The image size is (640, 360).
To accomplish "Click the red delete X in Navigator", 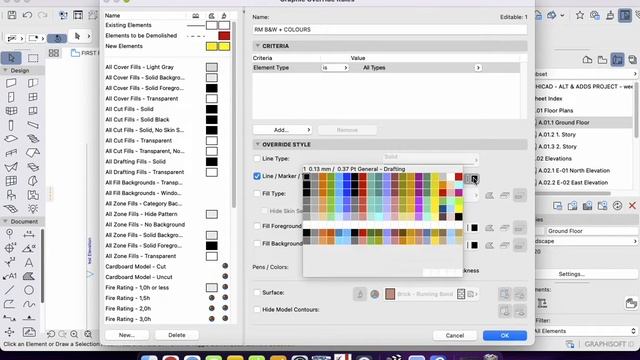I will [x=632, y=206].
